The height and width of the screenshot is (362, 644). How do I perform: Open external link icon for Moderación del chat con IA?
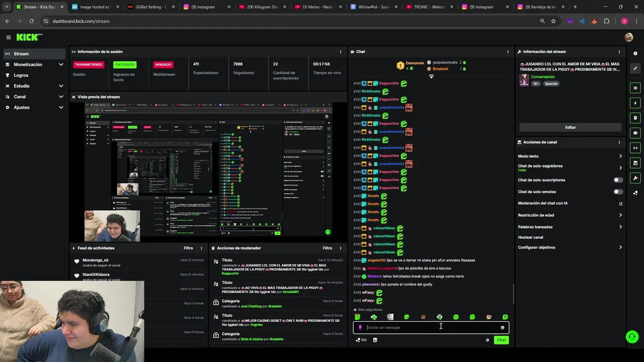(x=620, y=204)
